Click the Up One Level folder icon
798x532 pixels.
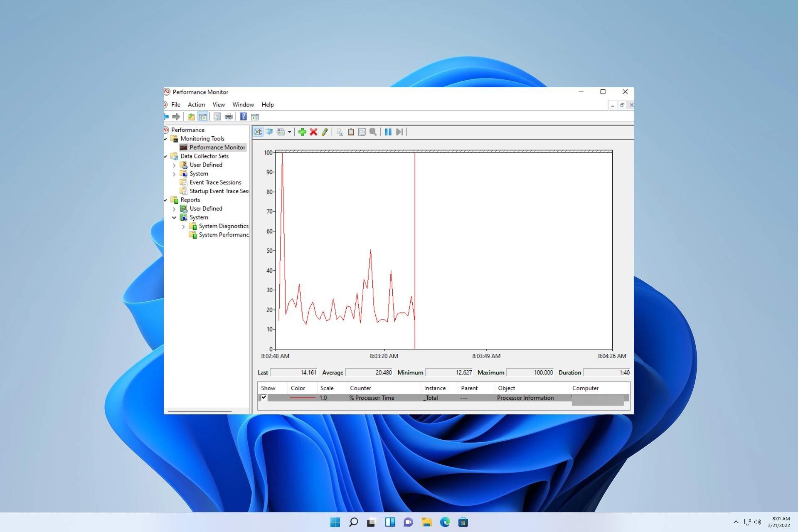pos(191,117)
